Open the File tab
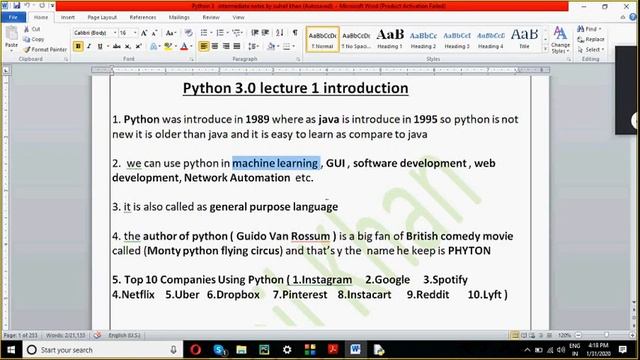 [13, 17]
